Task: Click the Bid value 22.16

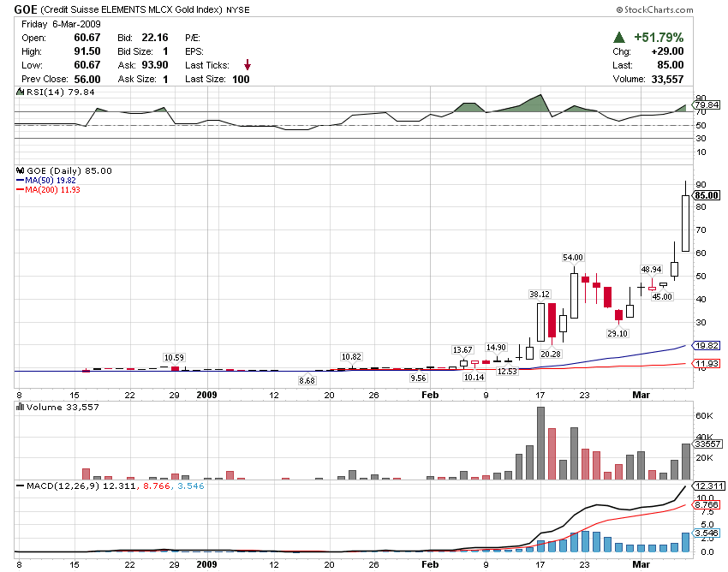Action: click(x=155, y=38)
